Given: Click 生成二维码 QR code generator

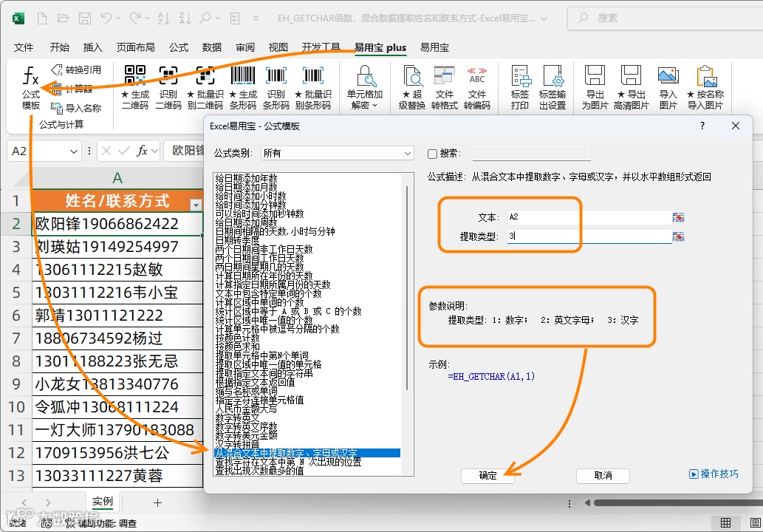Looking at the screenshot, I should coord(134,88).
